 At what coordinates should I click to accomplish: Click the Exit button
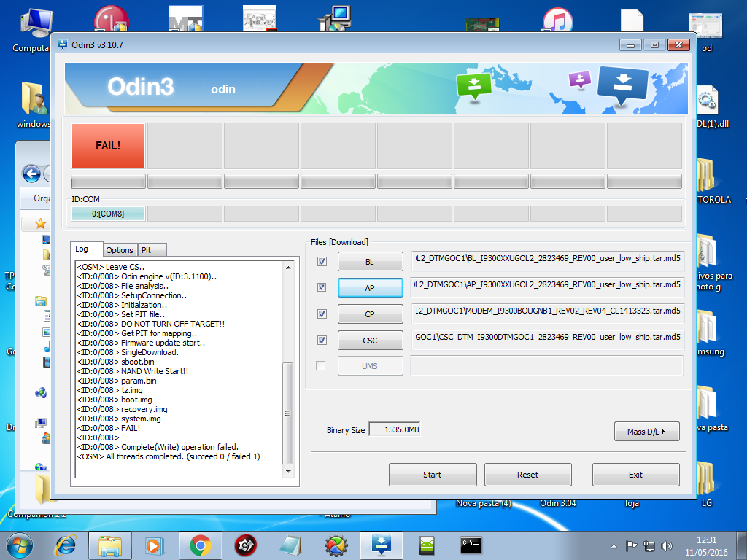635,474
